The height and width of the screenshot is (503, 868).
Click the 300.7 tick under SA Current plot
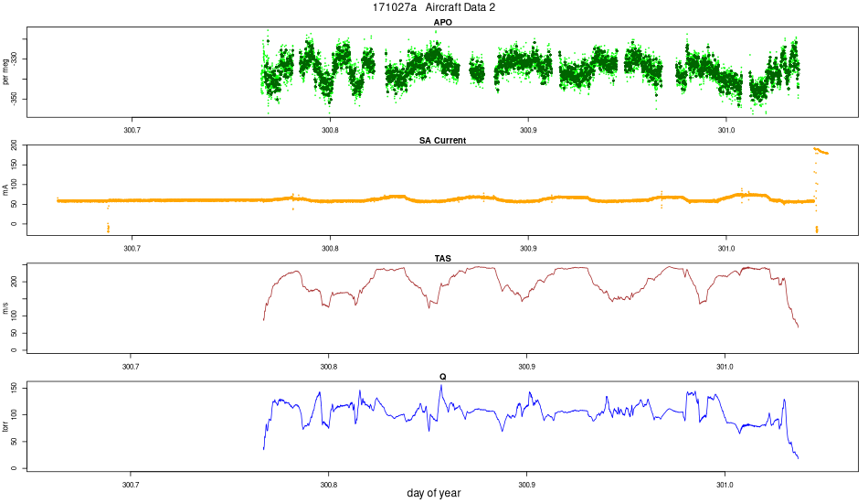[132, 248]
